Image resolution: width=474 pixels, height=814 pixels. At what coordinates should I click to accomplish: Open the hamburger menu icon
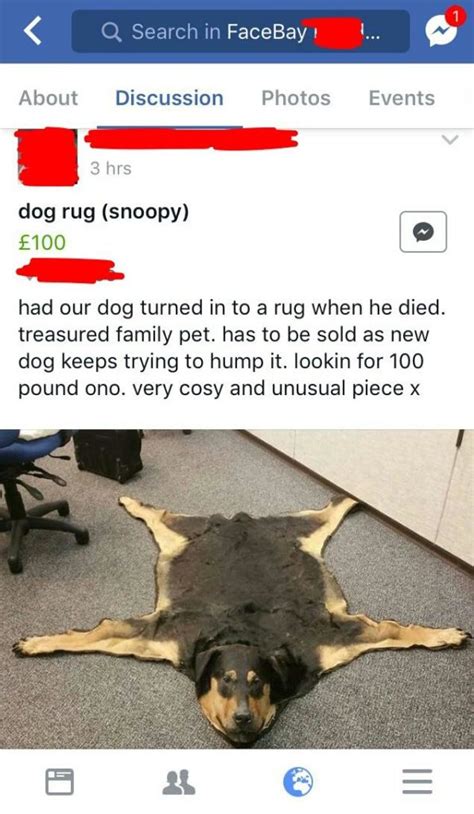pyautogui.click(x=417, y=781)
